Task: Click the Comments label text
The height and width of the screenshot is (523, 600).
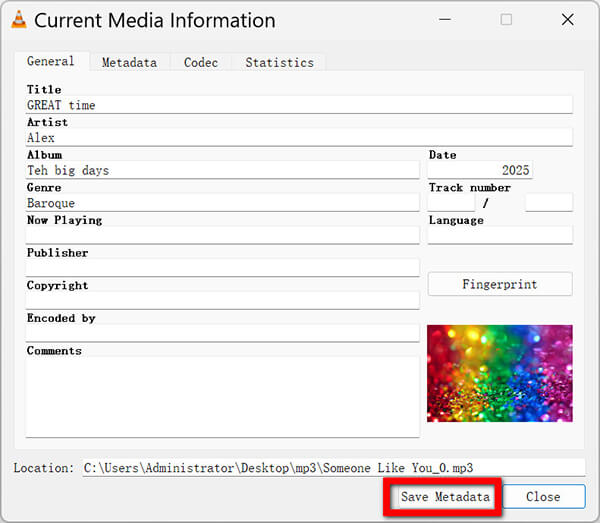Action: pyautogui.click(x=54, y=350)
